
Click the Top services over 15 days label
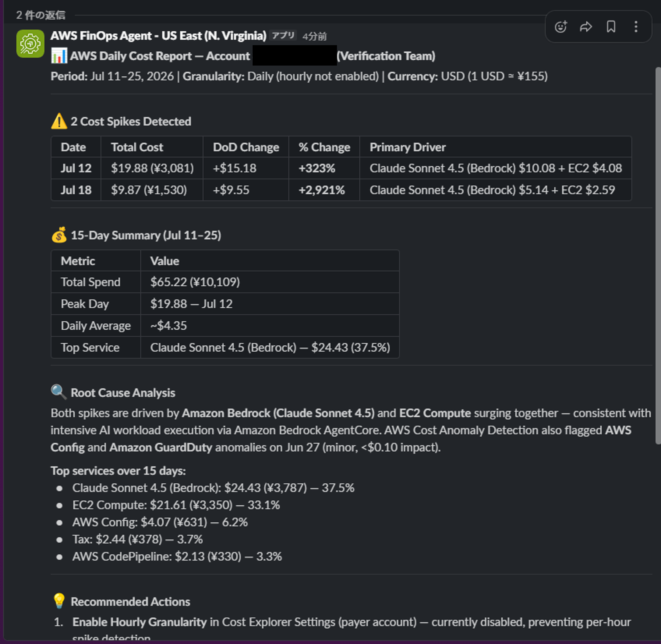(x=118, y=471)
